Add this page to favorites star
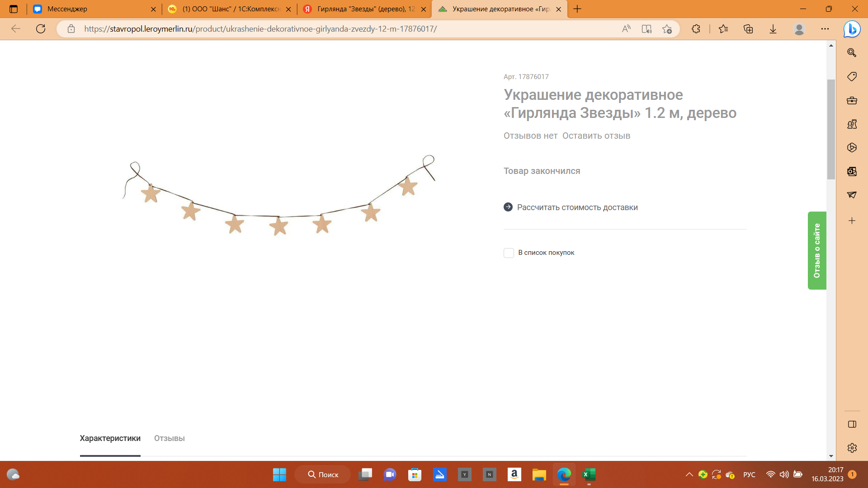This screenshot has height=488, width=868. tap(667, 29)
